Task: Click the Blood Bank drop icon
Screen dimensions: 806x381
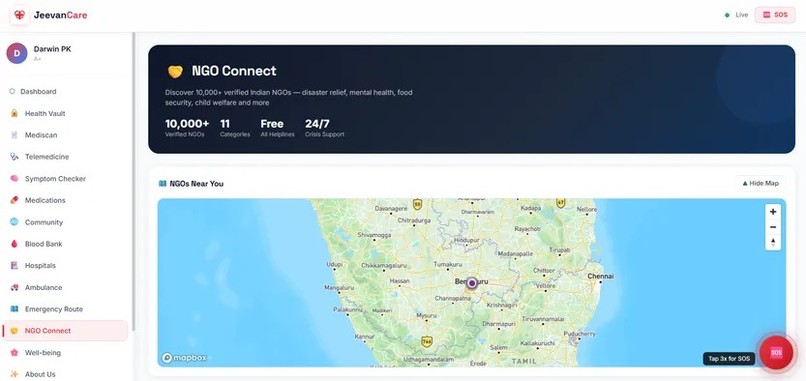Action: pyautogui.click(x=14, y=244)
